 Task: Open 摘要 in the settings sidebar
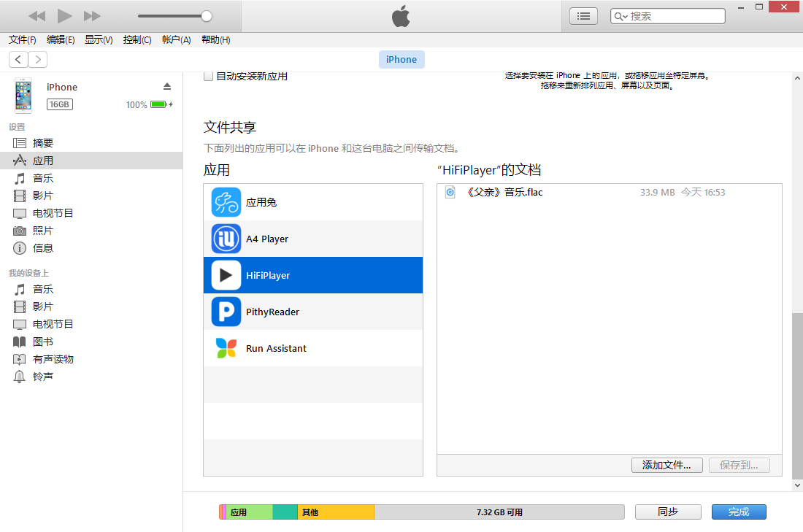(x=91, y=143)
